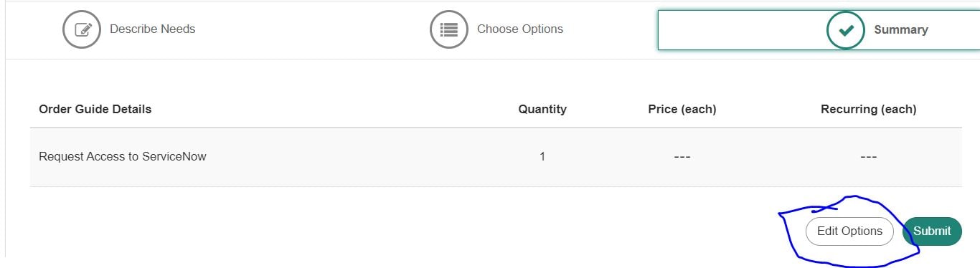980x268 pixels.
Task: Click the Describe Needs pencil icon
Action: pos(82,29)
